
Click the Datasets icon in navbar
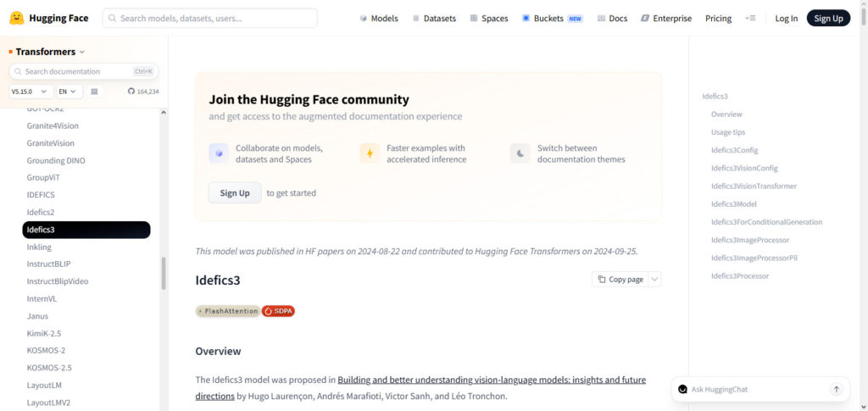pyautogui.click(x=415, y=19)
